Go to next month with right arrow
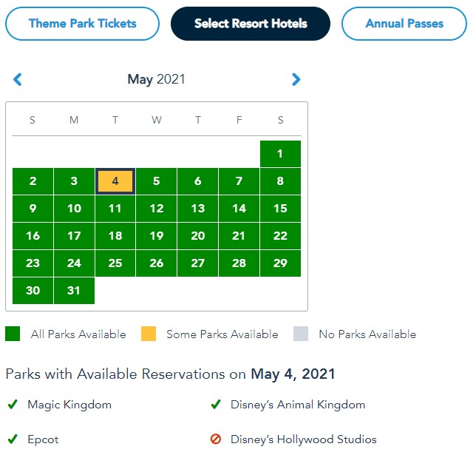Viewport: 476px width, 455px height. [x=296, y=79]
